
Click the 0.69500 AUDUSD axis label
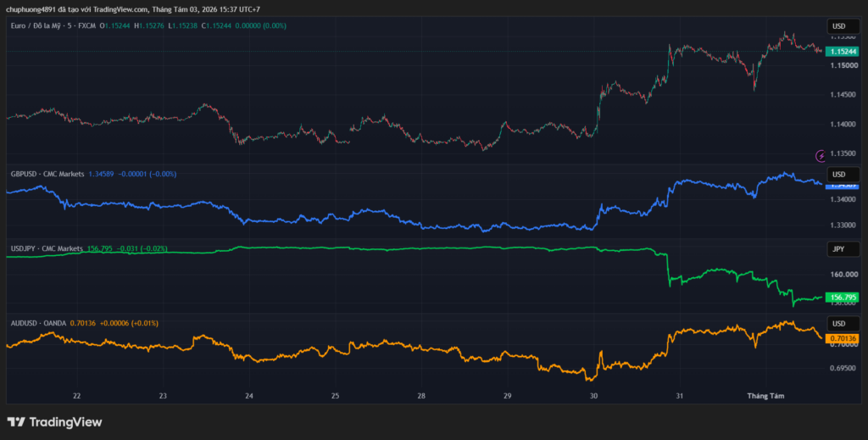tap(842, 368)
